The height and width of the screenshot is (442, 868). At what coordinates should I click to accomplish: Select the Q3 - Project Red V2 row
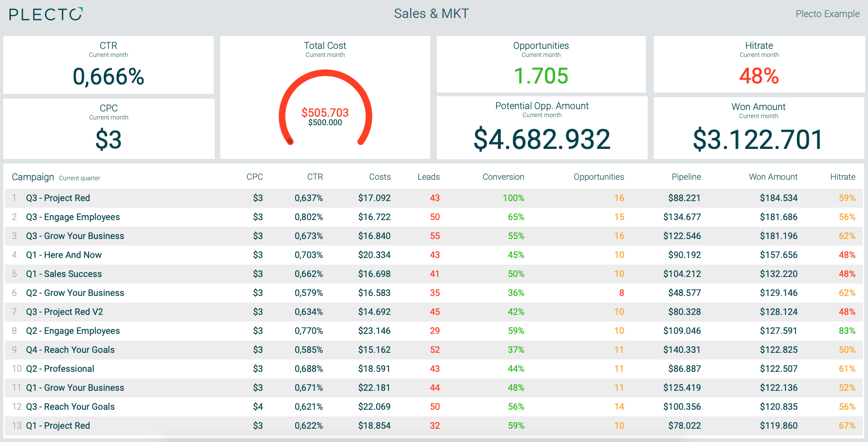pyautogui.click(x=434, y=312)
